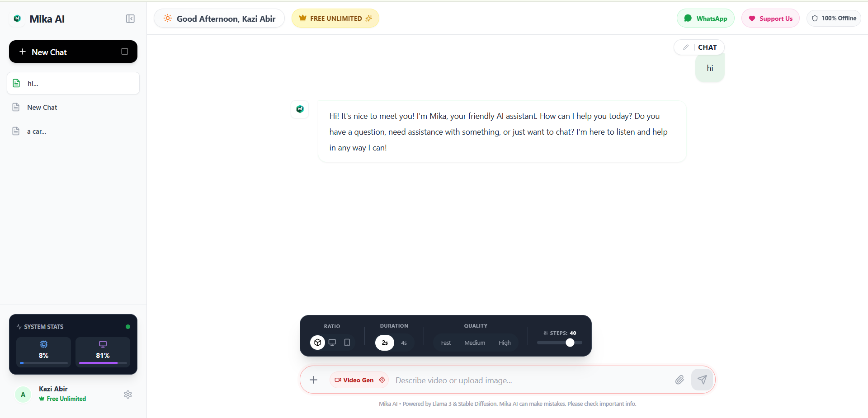Select the square ratio option

[317, 343]
